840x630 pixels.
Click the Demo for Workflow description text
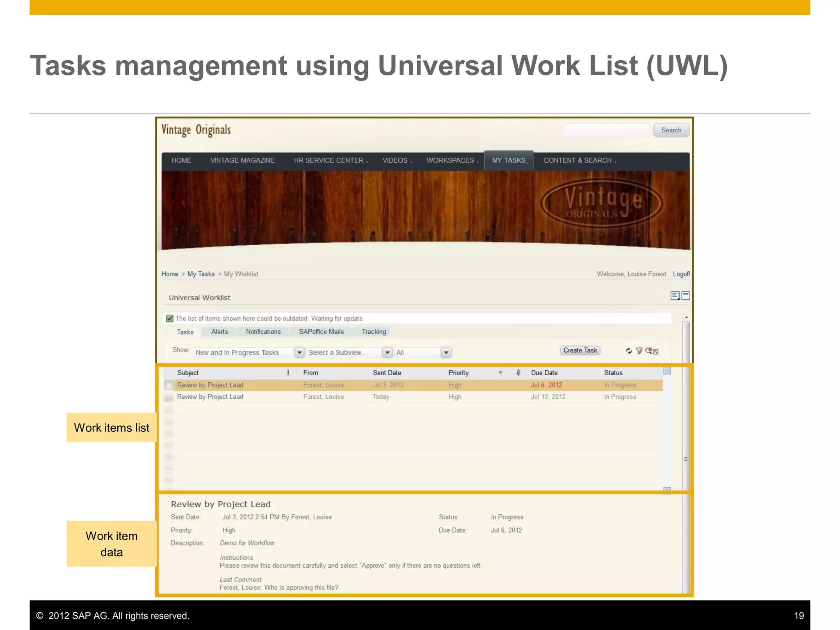click(247, 543)
